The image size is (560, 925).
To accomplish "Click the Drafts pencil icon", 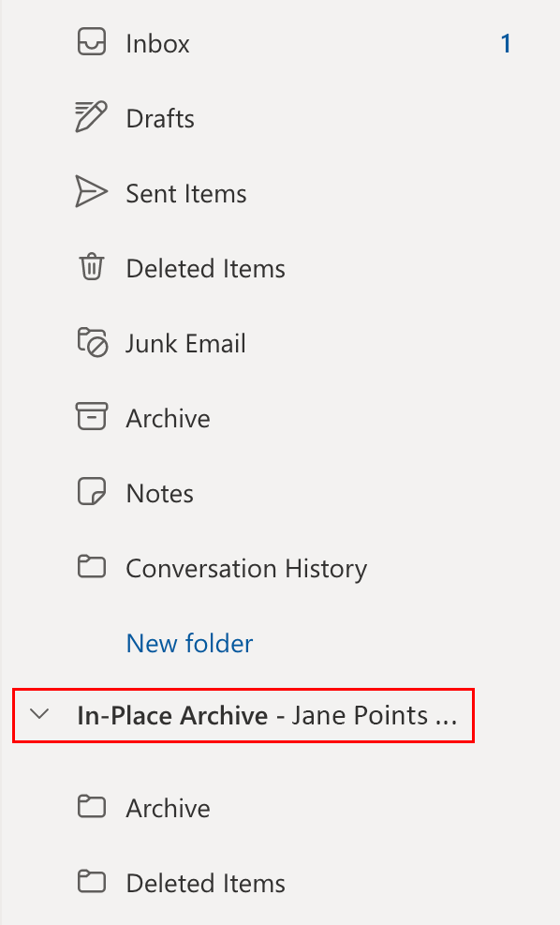I will point(92,117).
